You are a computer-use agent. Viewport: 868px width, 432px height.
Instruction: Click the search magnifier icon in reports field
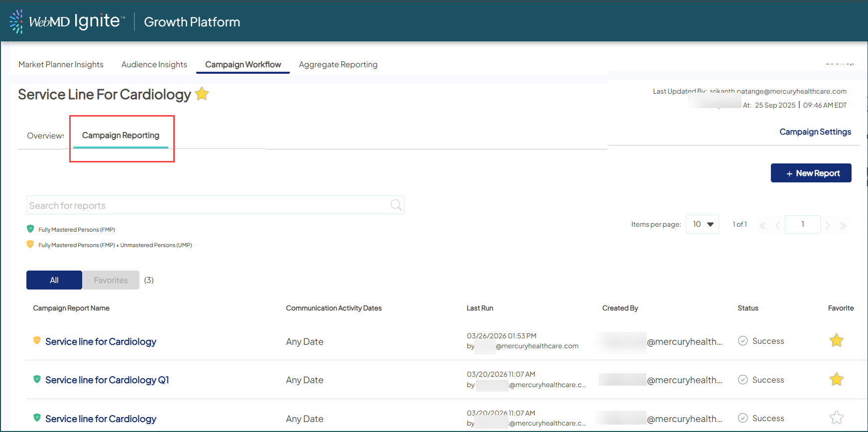click(396, 205)
